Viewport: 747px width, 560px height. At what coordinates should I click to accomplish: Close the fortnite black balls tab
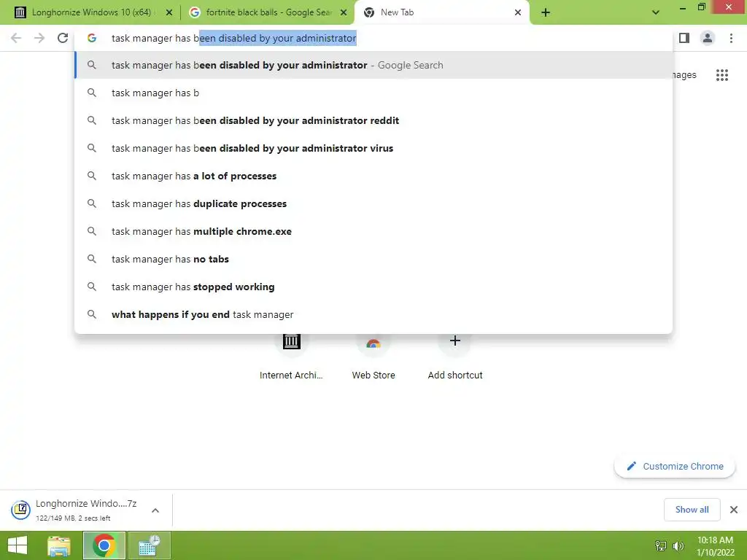pos(344,12)
